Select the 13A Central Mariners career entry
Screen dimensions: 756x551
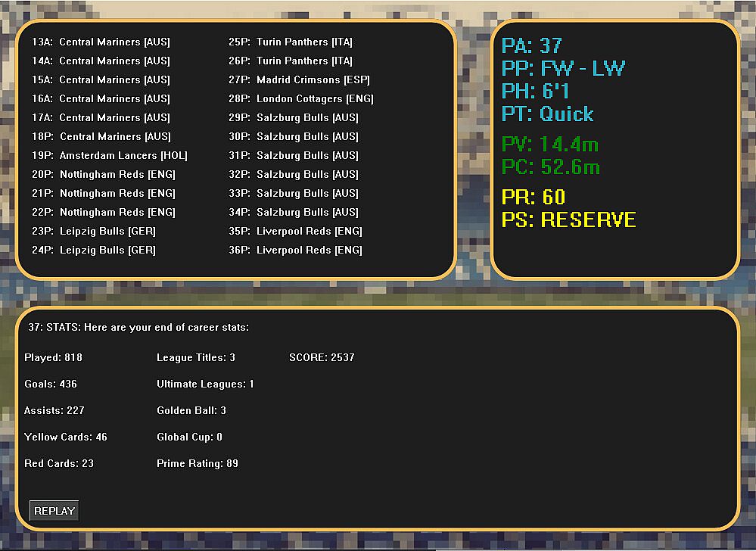(101, 42)
